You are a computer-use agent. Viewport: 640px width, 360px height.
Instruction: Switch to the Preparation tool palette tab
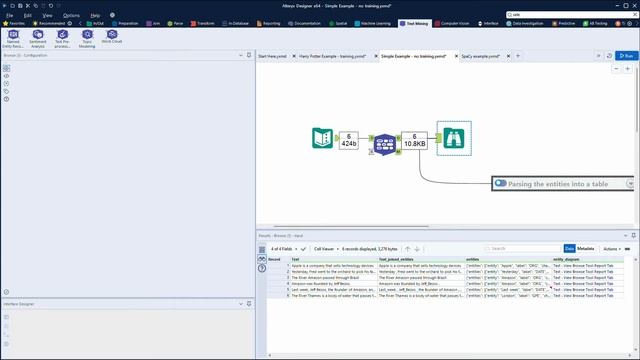tap(125, 23)
